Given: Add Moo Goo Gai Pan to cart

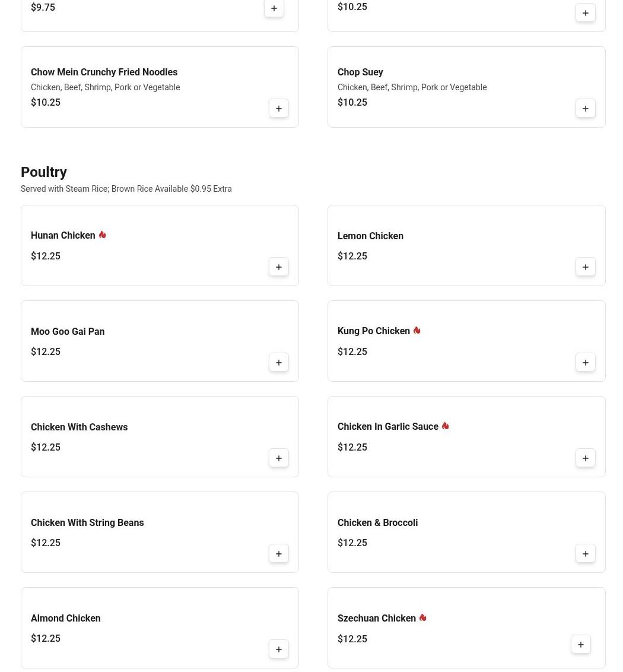Looking at the screenshot, I should coord(279,363).
